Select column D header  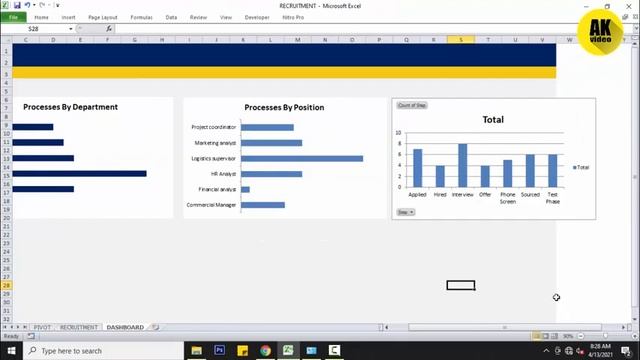point(53,40)
